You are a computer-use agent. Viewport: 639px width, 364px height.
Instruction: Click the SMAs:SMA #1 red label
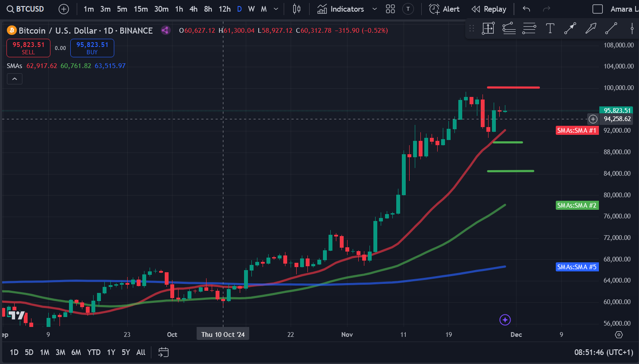coord(577,131)
